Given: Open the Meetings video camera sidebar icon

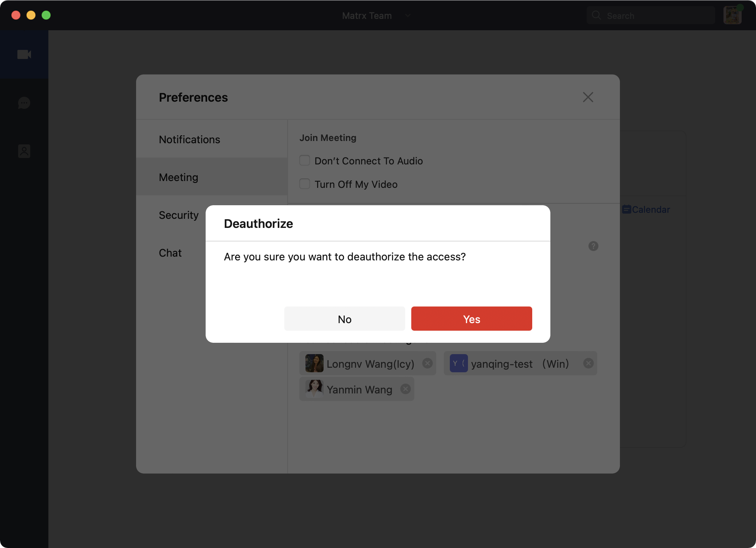Looking at the screenshot, I should pos(24,54).
